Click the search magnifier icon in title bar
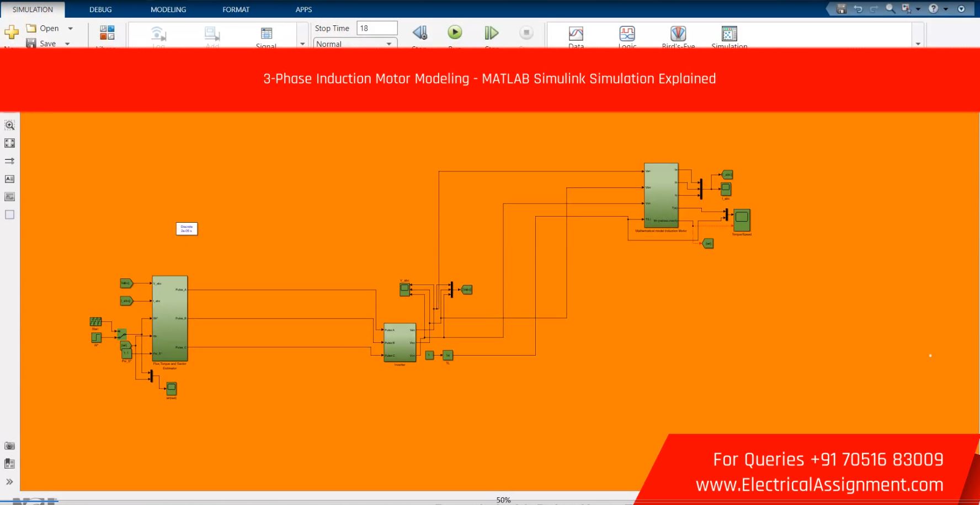This screenshot has width=980, height=505. [x=890, y=8]
